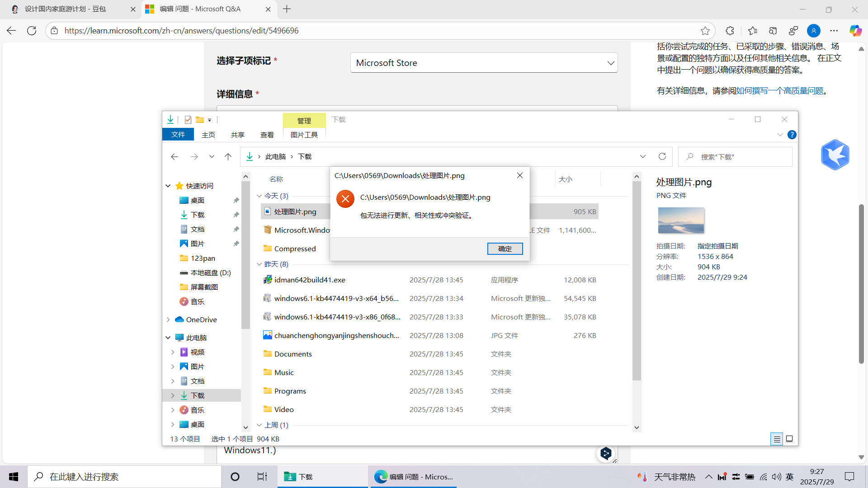Switch to details list view at bottom right
Screen dimensions: 868x488
pos(777,439)
